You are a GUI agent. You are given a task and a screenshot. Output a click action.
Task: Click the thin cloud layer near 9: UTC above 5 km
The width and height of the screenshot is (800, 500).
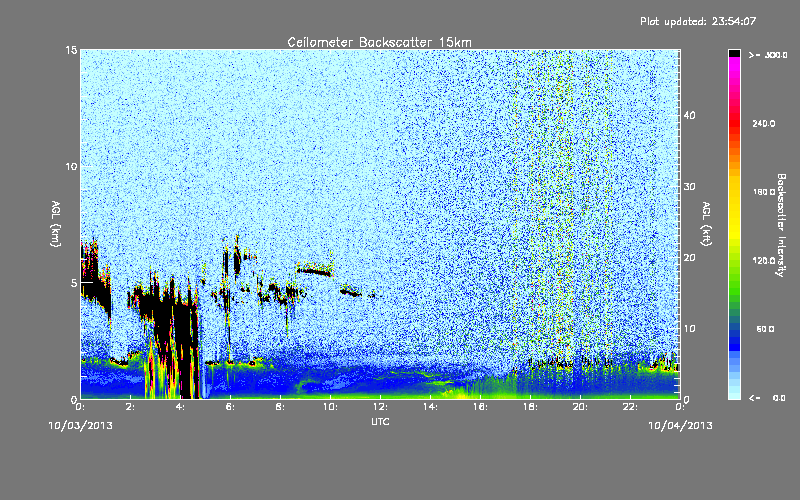(315, 271)
